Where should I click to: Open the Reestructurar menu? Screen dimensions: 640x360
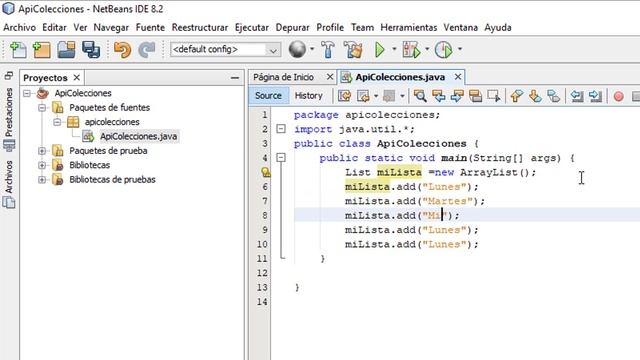point(200,27)
